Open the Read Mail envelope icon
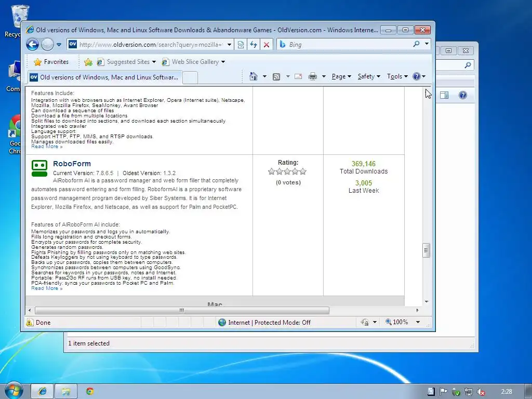The width and height of the screenshot is (532, 399). coord(298,76)
